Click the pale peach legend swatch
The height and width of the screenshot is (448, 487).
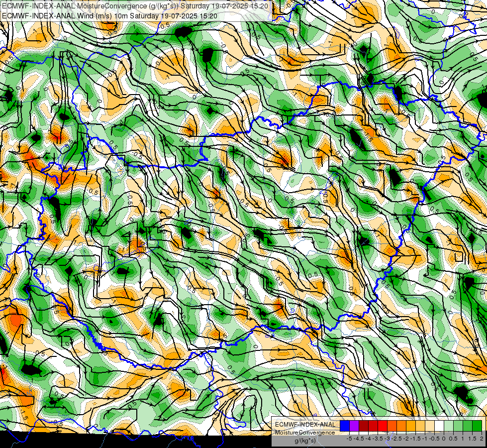click(430, 426)
